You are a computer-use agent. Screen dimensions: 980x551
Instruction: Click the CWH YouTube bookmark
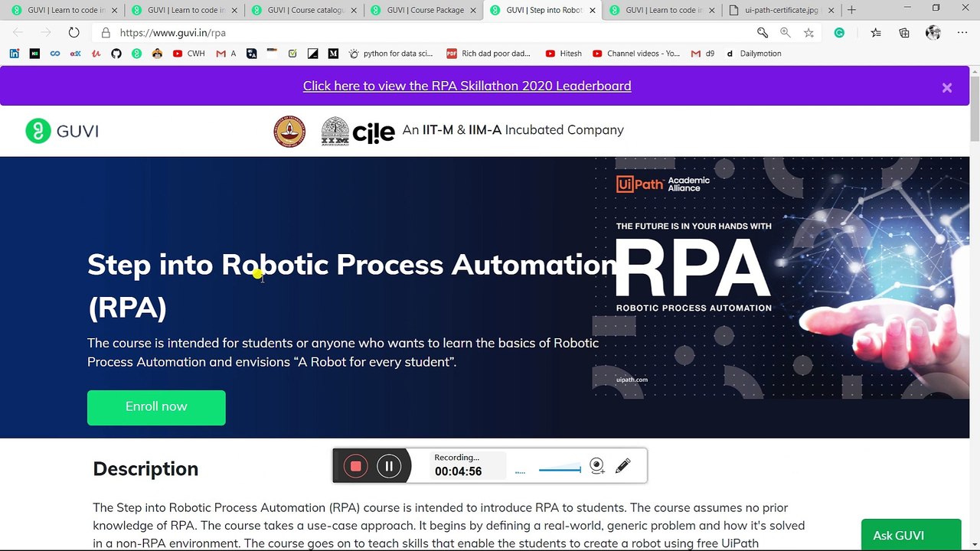[x=189, y=54]
